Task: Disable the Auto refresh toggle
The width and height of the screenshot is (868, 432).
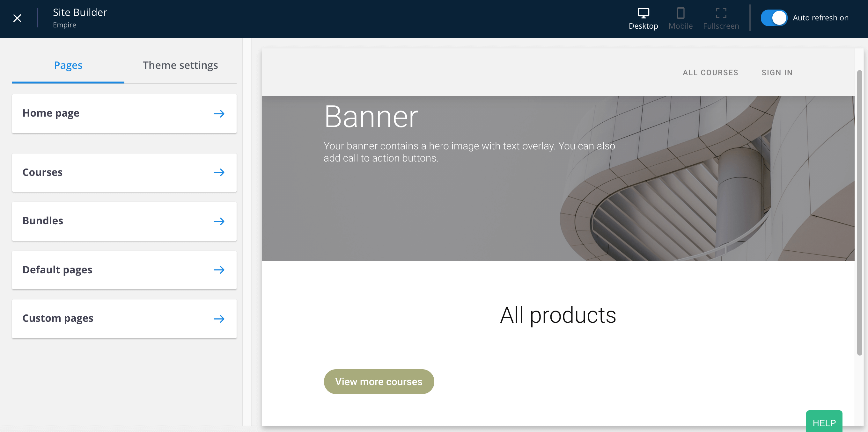Action: tap(774, 18)
